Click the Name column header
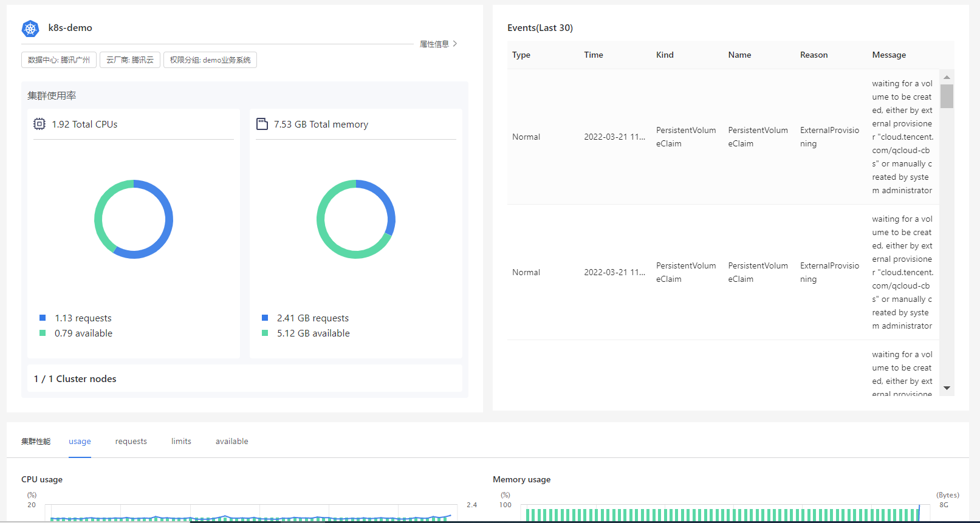 739,55
